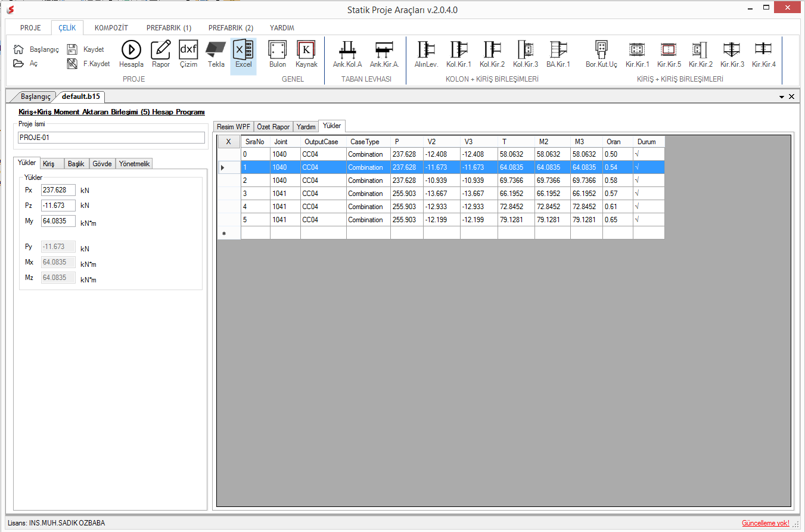Select Ank.Kol.A base plate tool
This screenshot has width=805, height=532.
[x=347, y=54]
